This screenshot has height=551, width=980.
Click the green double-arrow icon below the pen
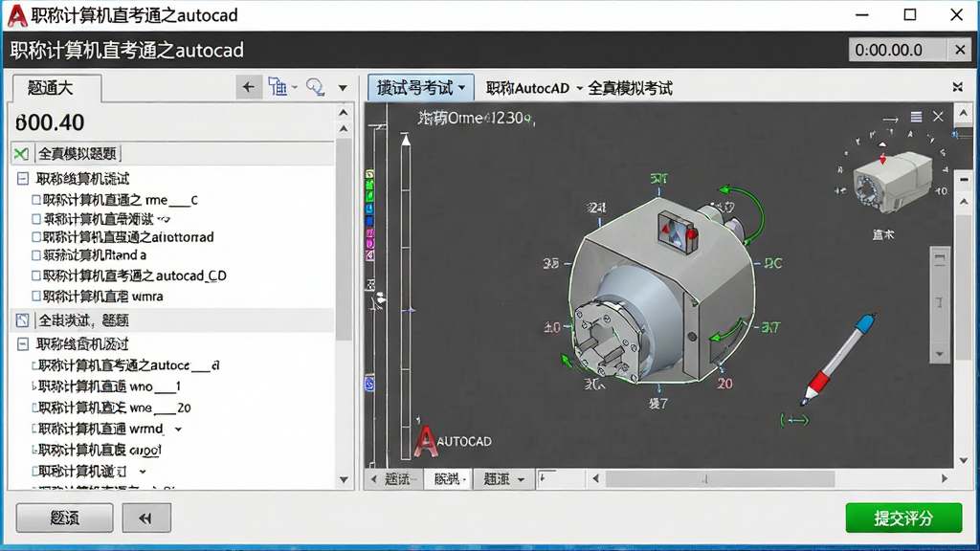point(794,420)
